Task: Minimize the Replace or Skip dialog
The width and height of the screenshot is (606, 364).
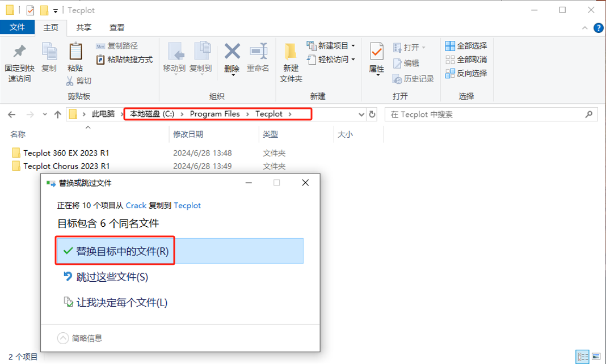Action: 249,183
